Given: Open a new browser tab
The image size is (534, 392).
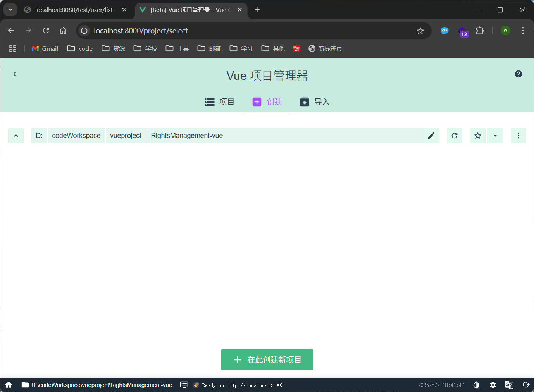Looking at the screenshot, I should (x=257, y=10).
